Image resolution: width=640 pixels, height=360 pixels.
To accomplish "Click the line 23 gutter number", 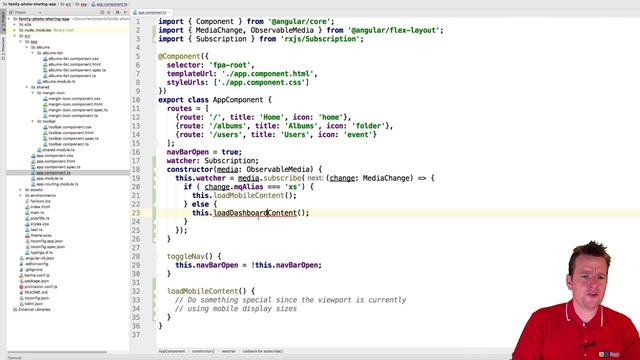I will coord(136,213).
